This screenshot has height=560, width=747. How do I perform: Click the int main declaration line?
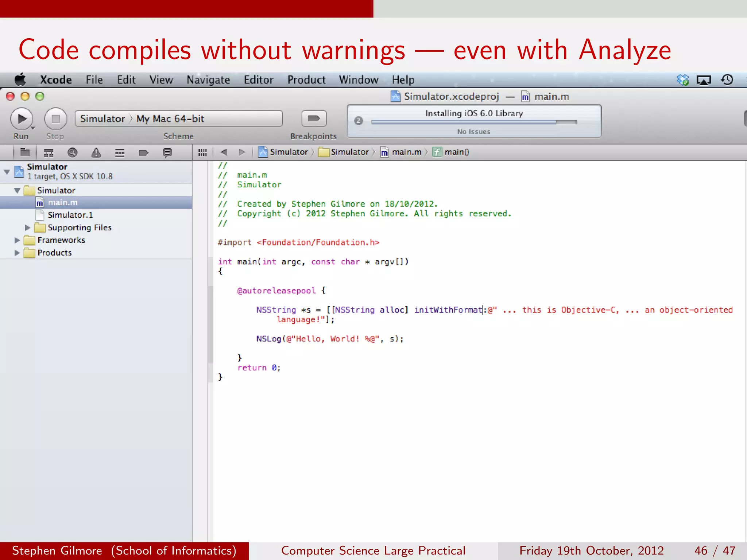coord(313,262)
